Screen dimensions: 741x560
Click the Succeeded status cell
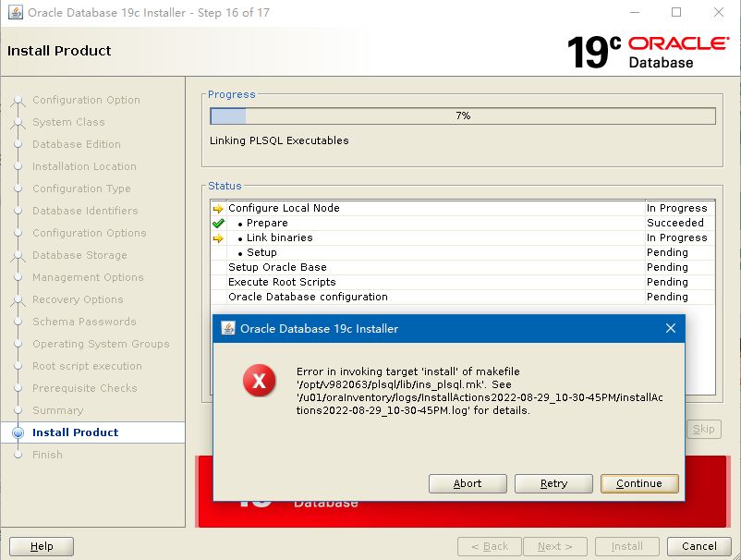(680, 223)
